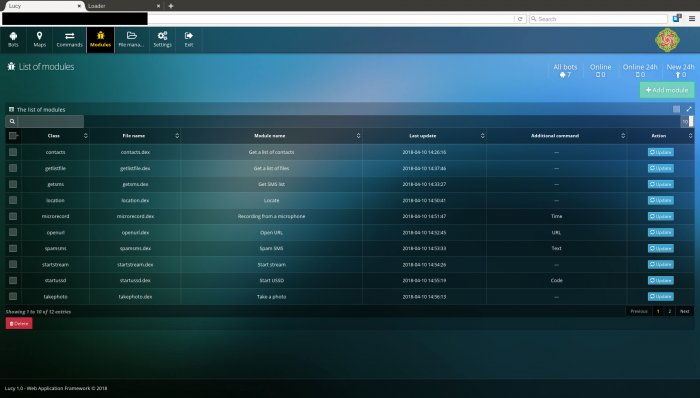Check the getsms module checkbox
Viewport: 700px width, 398px height.
click(13, 184)
